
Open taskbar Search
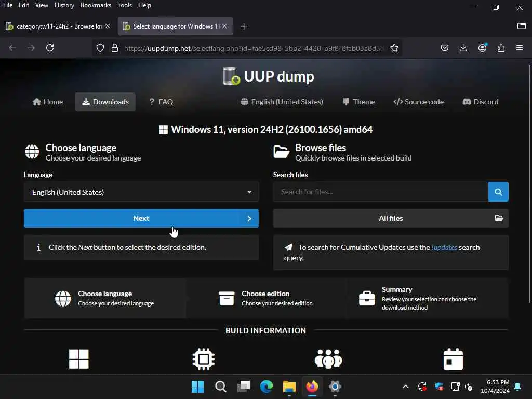(x=220, y=387)
